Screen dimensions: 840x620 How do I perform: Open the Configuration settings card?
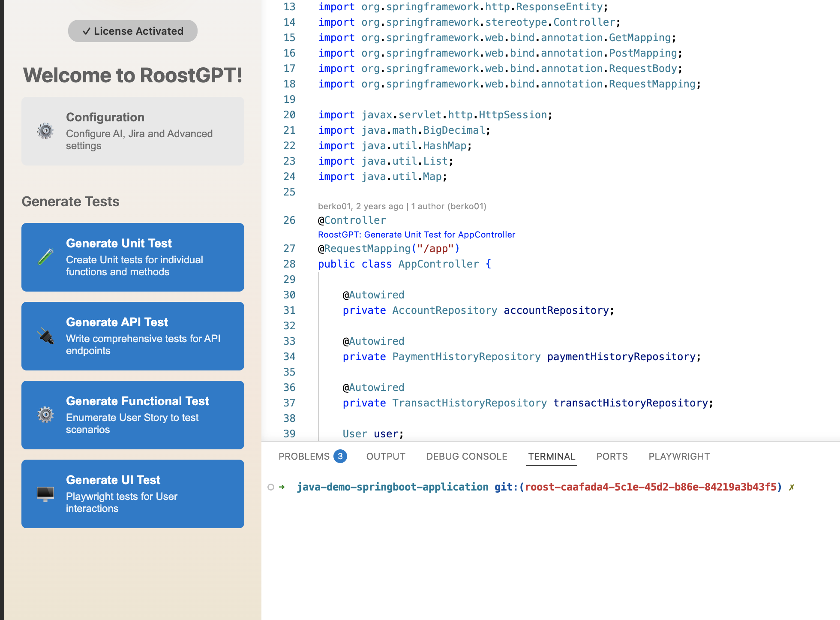click(132, 131)
